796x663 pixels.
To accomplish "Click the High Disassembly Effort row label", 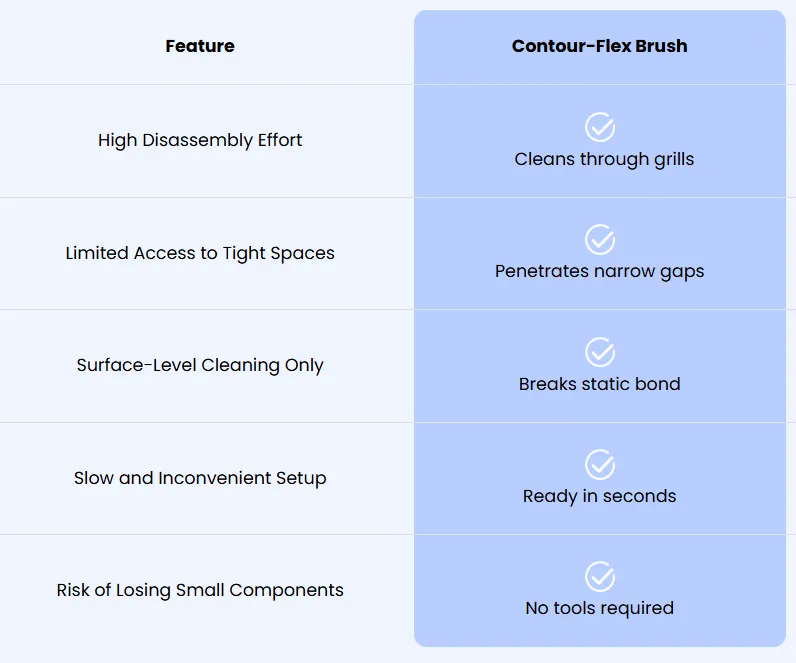I will (x=200, y=140).
